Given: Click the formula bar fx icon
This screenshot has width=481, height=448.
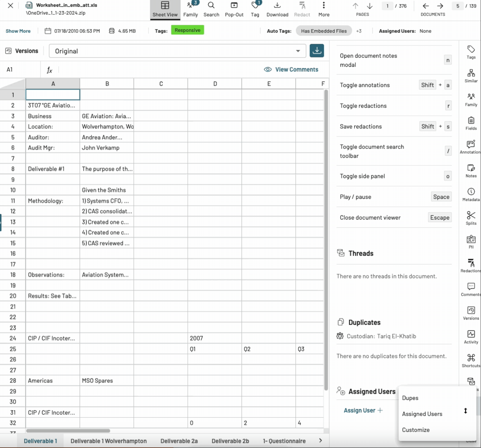Looking at the screenshot, I should click(x=49, y=70).
